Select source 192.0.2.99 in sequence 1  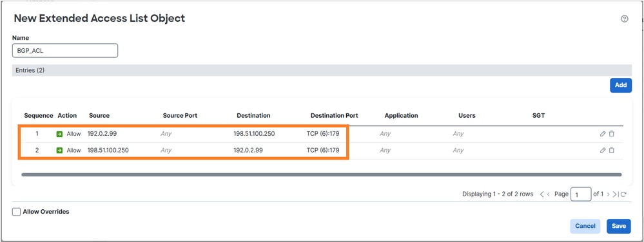[102, 134]
